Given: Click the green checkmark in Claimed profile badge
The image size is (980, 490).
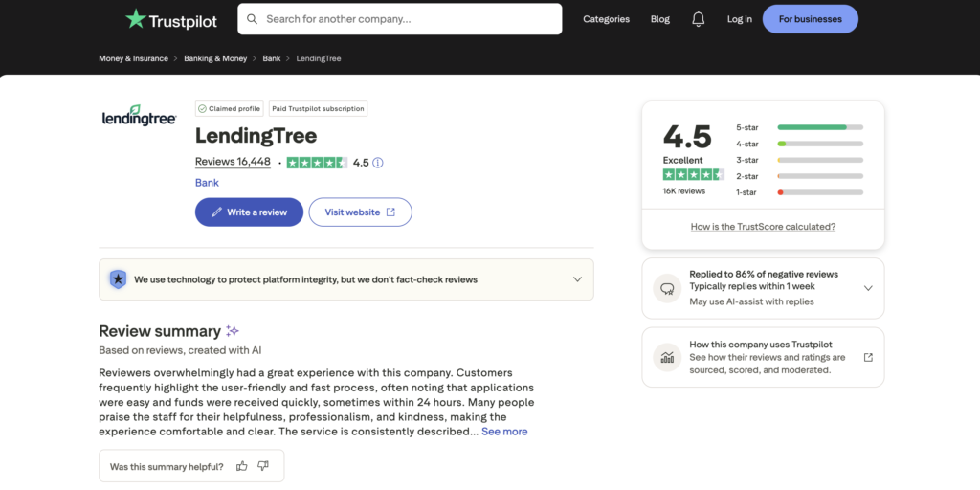Looking at the screenshot, I should click(202, 109).
